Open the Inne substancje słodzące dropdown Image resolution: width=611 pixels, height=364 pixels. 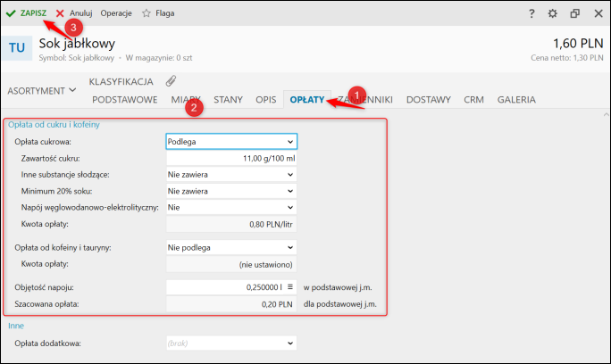click(x=231, y=175)
